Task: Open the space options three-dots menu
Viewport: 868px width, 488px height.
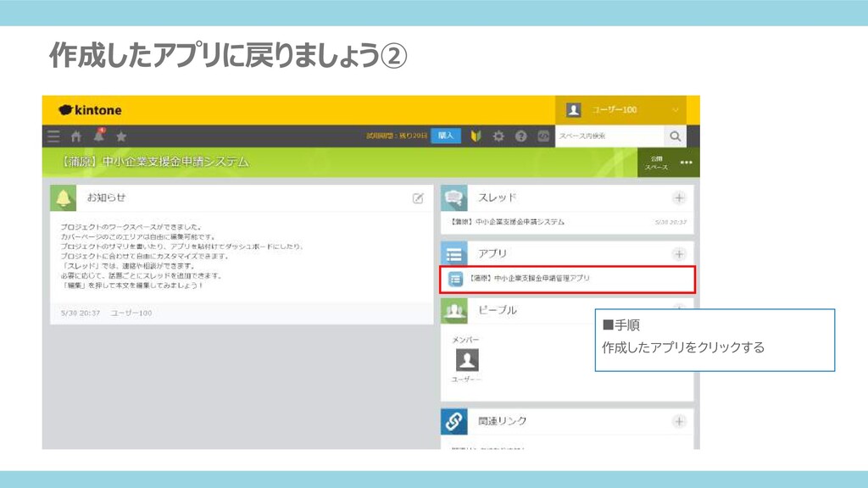Action: pyautogui.click(x=687, y=163)
